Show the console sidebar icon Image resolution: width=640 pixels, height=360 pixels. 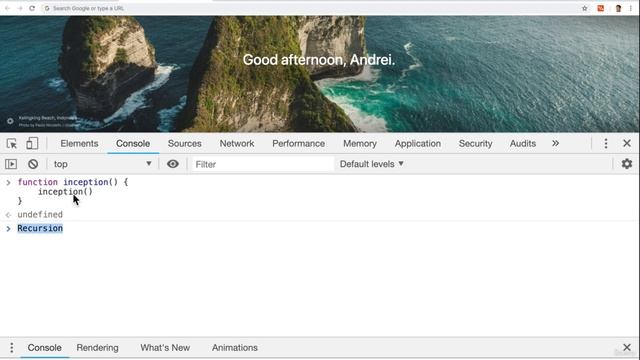click(x=11, y=164)
